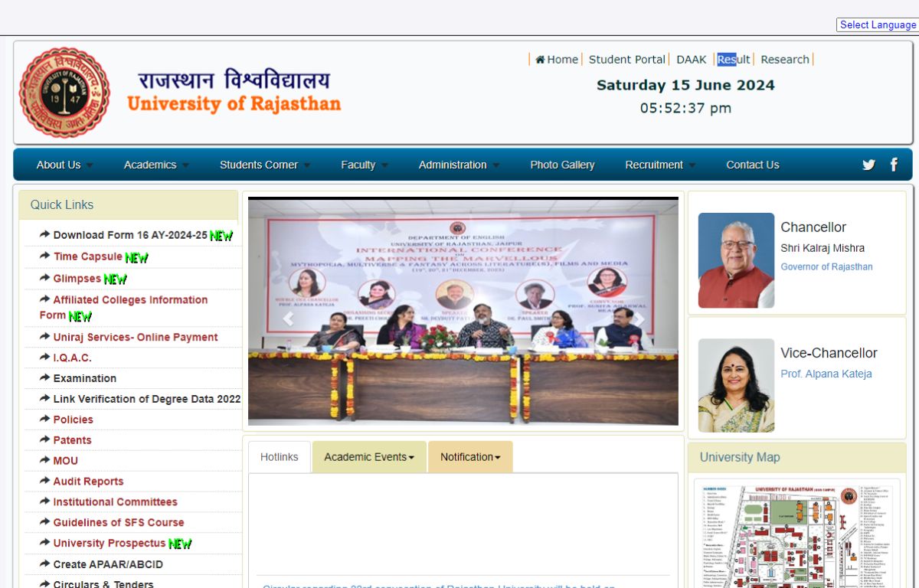Click NEW badge next to Download Form 16
Viewport: 919px width, 588px height.
pos(221,236)
